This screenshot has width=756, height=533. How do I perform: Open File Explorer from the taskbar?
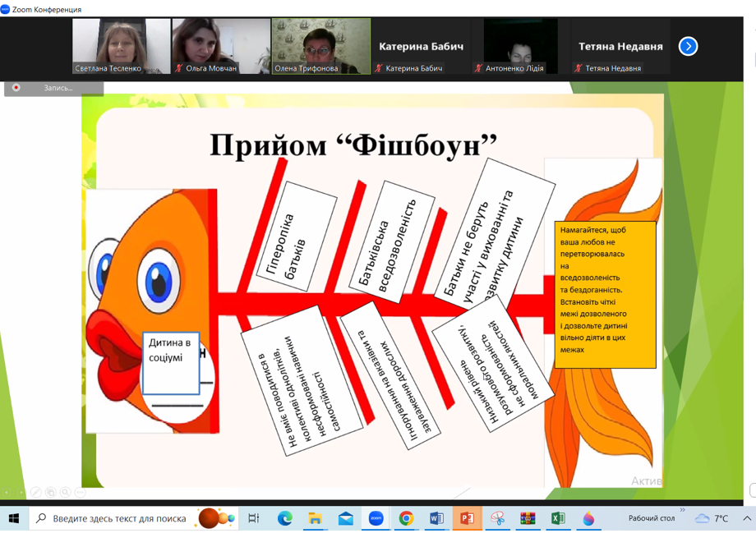click(315, 518)
